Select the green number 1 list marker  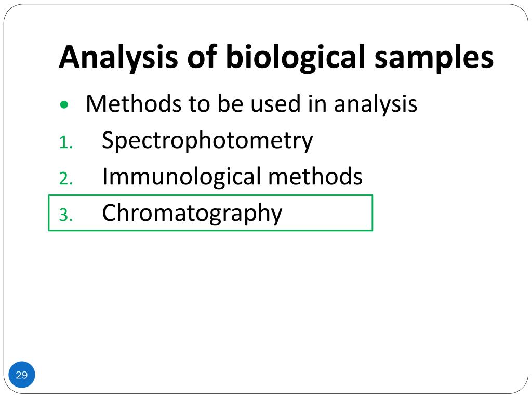66,142
